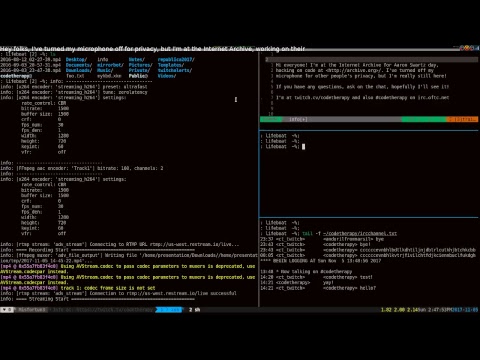The width and height of the screenshot is (480, 360).
Task: Click the 'Hi everyone!' first line in vim
Action: tap(357, 65)
